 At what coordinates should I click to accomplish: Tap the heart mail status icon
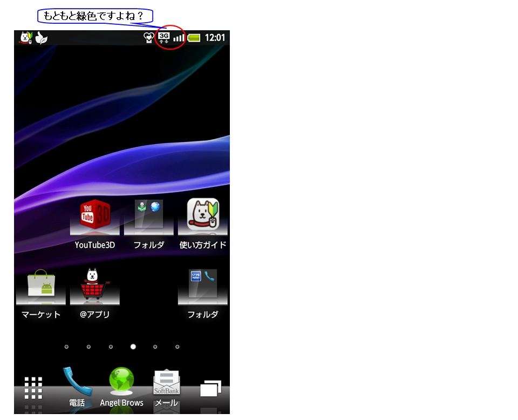[x=149, y=38]
